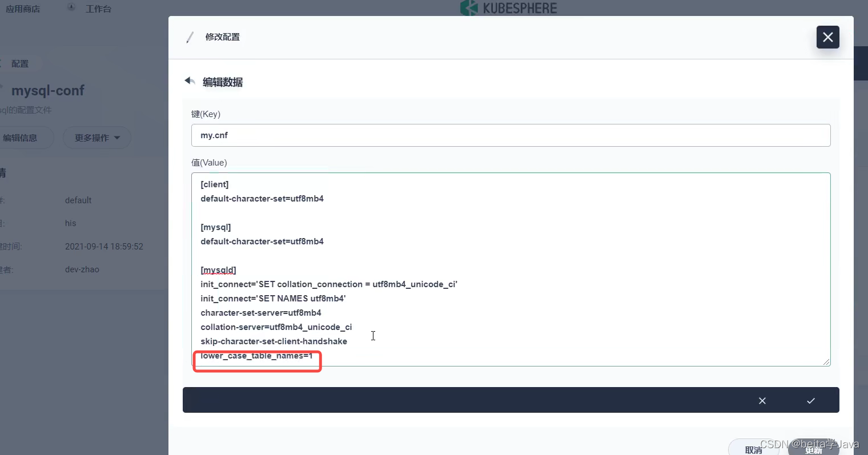Click the 'his' project value
The image size is (868, 455).
(x=70, y=223)
